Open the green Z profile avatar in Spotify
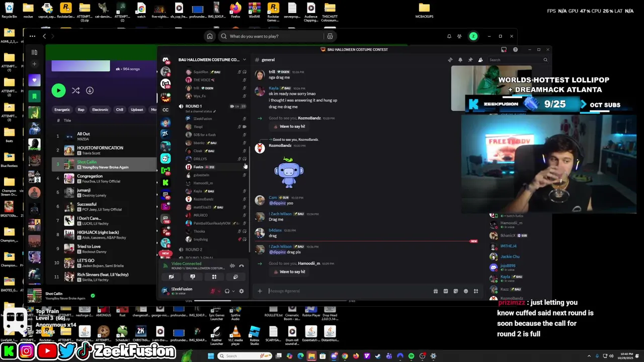This screenshot has height=362, width=644. click(x=473, y=36)
